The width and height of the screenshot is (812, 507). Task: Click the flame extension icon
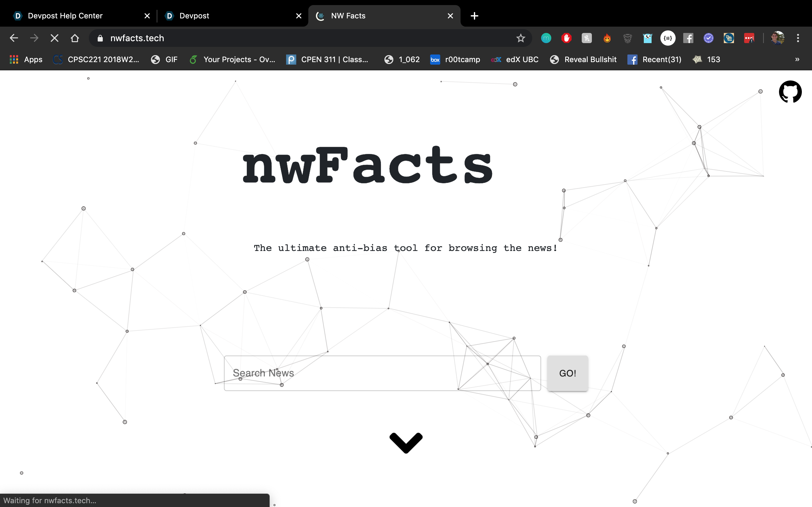coord(607,38)
